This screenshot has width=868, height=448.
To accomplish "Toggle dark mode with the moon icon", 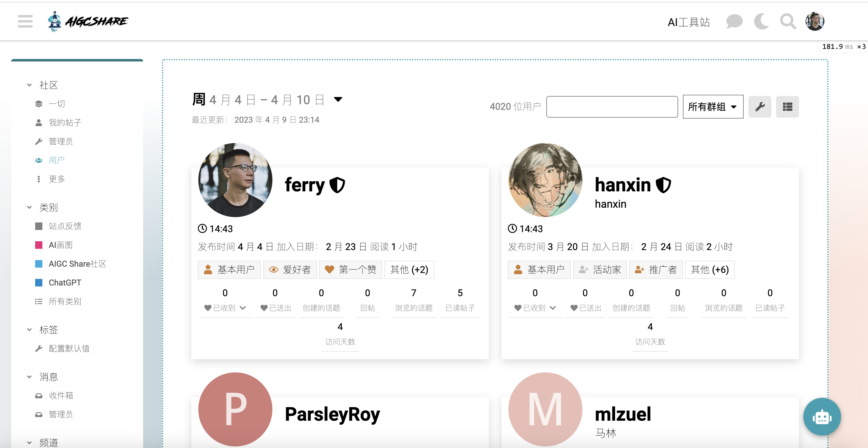I will (x=761, y=22).
